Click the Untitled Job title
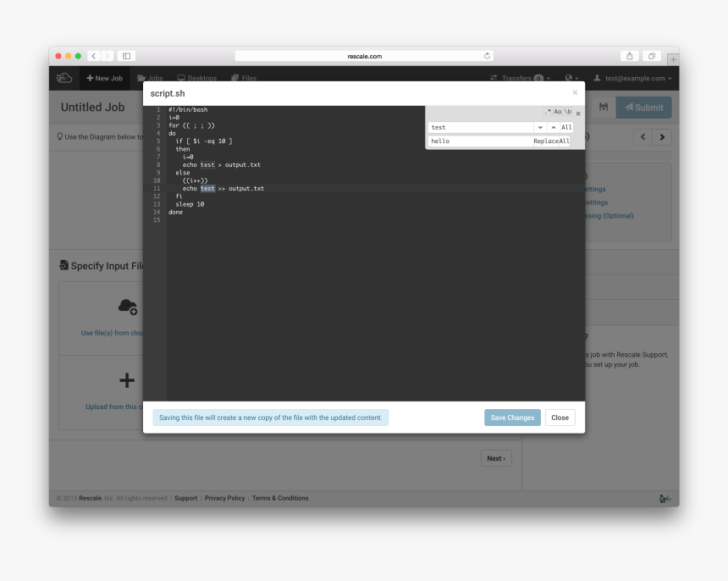The height and width of the screenshot is (581, 728). (93, 108)
